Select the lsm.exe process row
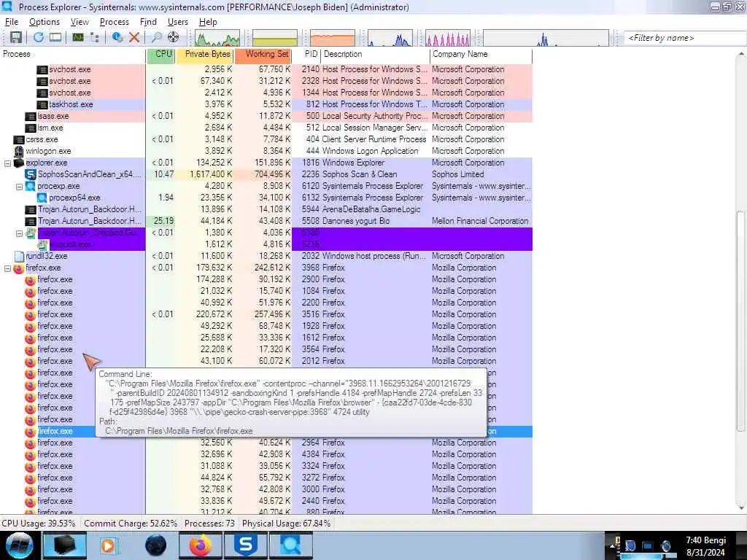This screenshot has width=747, height=560. [266, 128]
